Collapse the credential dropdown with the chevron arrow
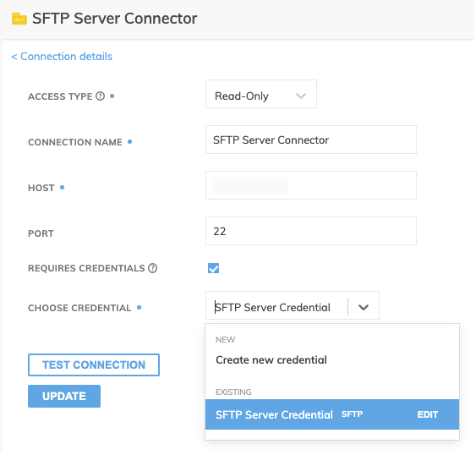The image size is (476, 455). [x=364, y=307]
